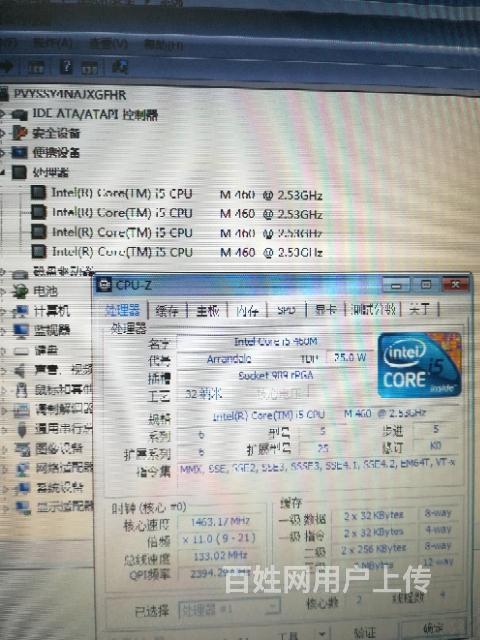Viewport: 480px width, 640px height.
Task: Switch to the 显卡 tab in CPU-Z
Action: [x=326, y=310]
